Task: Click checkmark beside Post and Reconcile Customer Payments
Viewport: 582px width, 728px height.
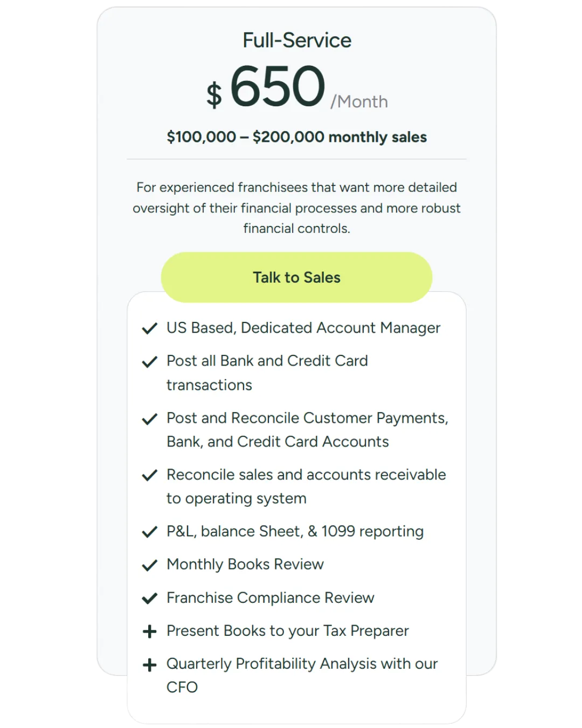Action: [149, 418]
